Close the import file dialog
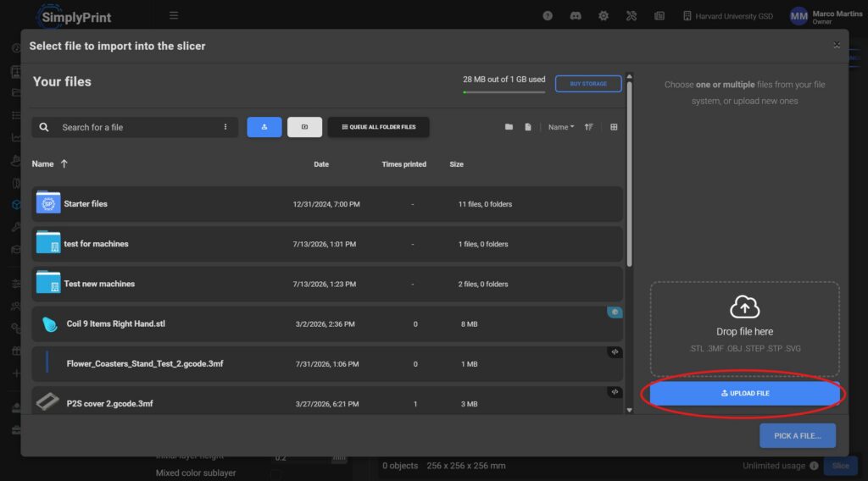The width and height of the screenshot is (868, 481). (837, 45)
